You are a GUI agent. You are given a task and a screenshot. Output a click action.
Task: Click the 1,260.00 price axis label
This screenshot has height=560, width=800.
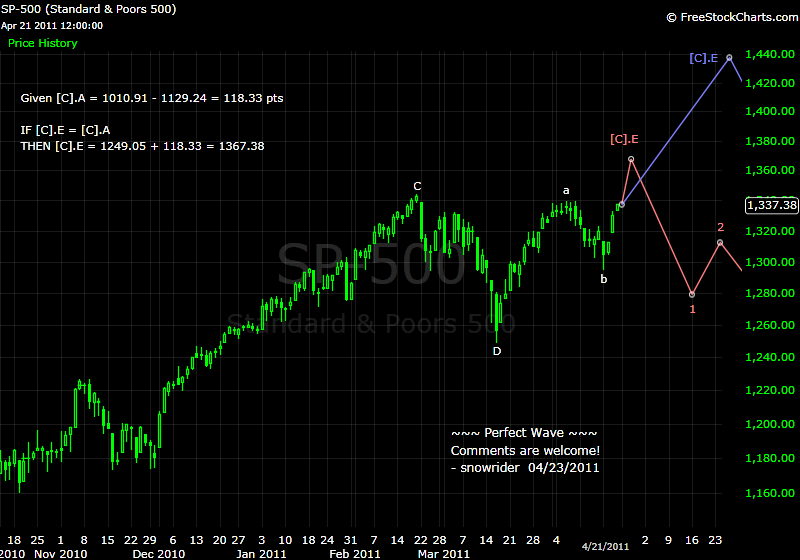770,325
